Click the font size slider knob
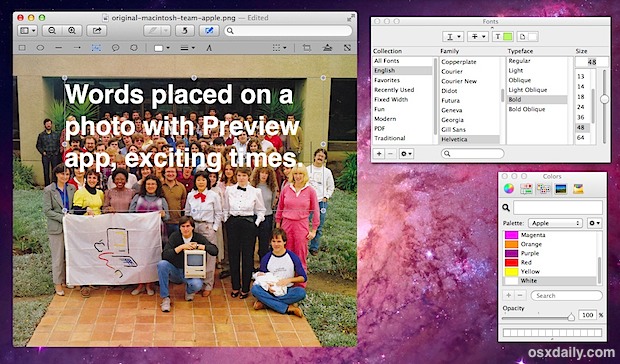This screenshot has height=364, width=620. (x=604, y=99)
